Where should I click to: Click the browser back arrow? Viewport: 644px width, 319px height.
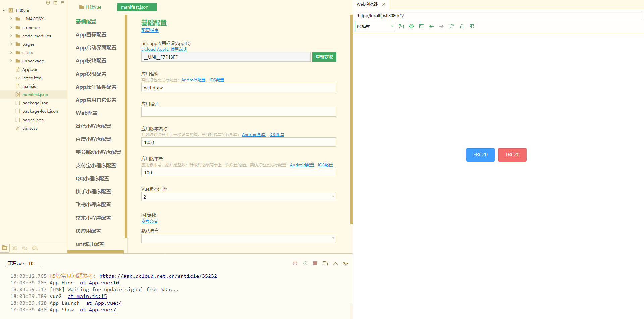[x=431, y=26]
